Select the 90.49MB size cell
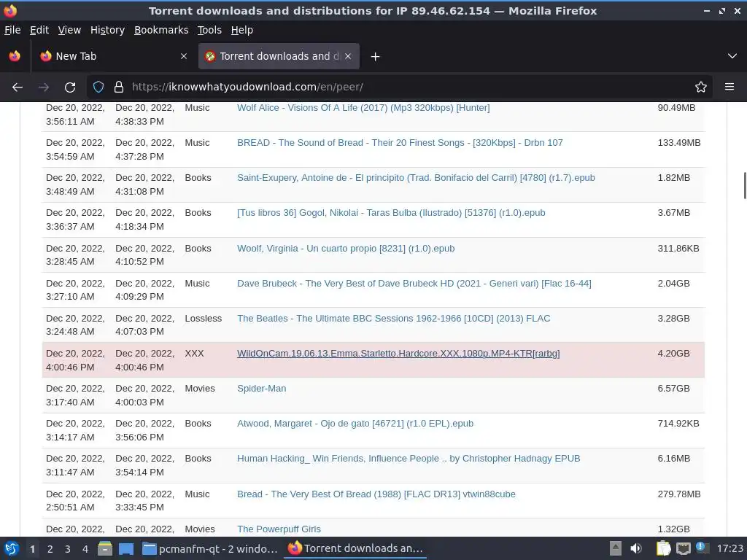Viewport: 747px width, 560px height. tap(676, 108)
